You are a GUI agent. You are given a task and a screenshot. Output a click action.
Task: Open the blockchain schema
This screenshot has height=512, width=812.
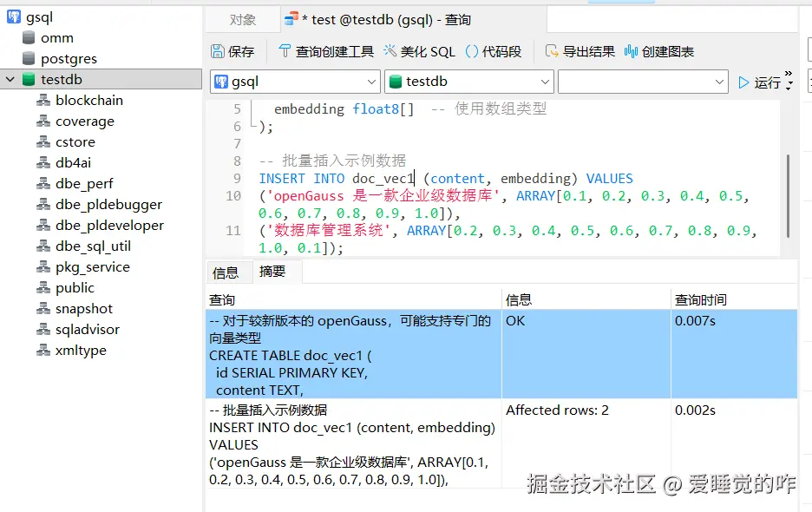coord(89,100)
